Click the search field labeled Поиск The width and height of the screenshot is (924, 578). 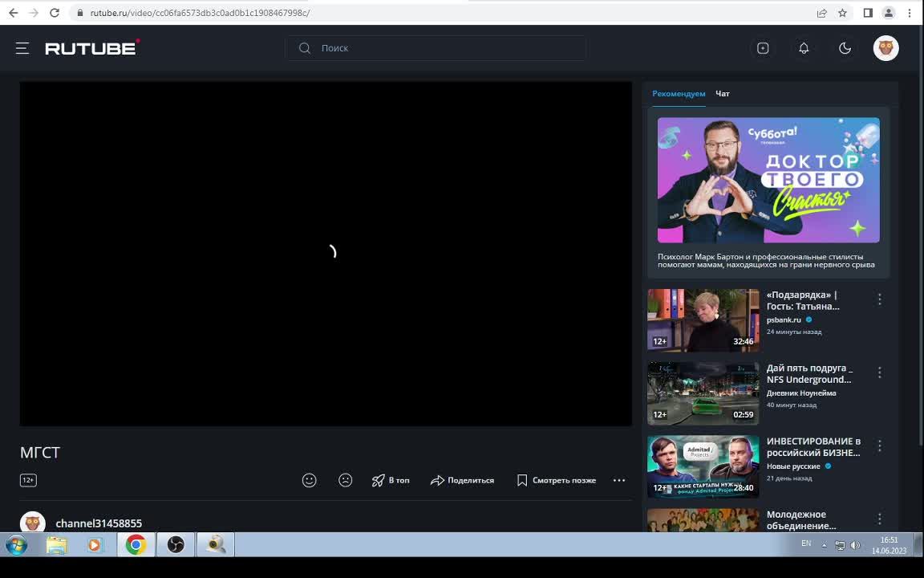(436, 48)
